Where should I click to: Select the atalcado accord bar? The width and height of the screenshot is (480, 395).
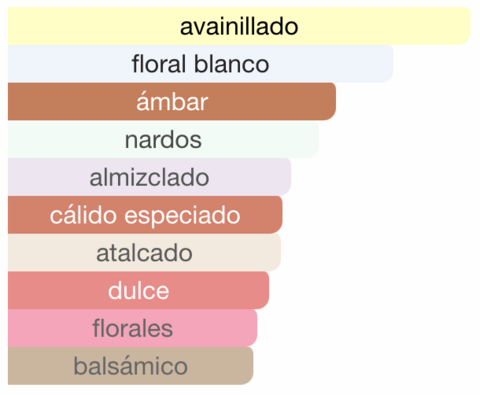144,253
